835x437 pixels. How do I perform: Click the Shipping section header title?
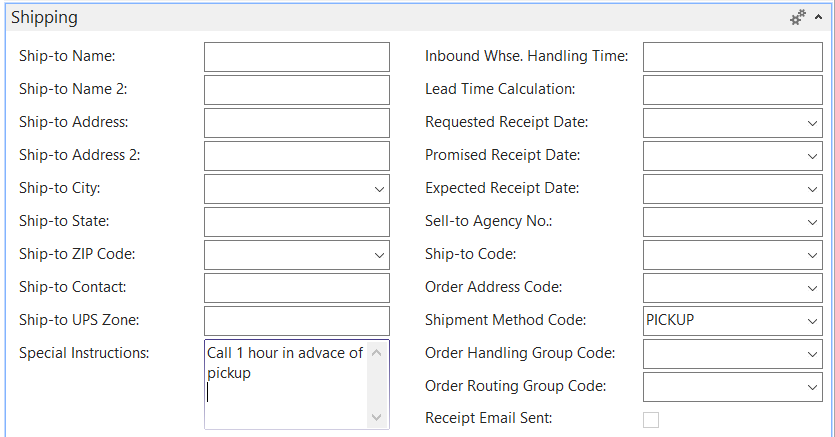pos(44,17)
